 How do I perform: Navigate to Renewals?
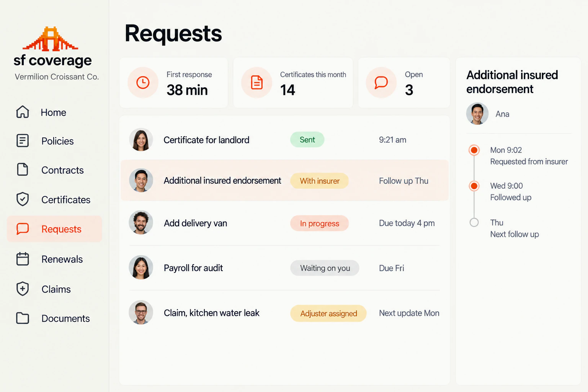[62, 260]
